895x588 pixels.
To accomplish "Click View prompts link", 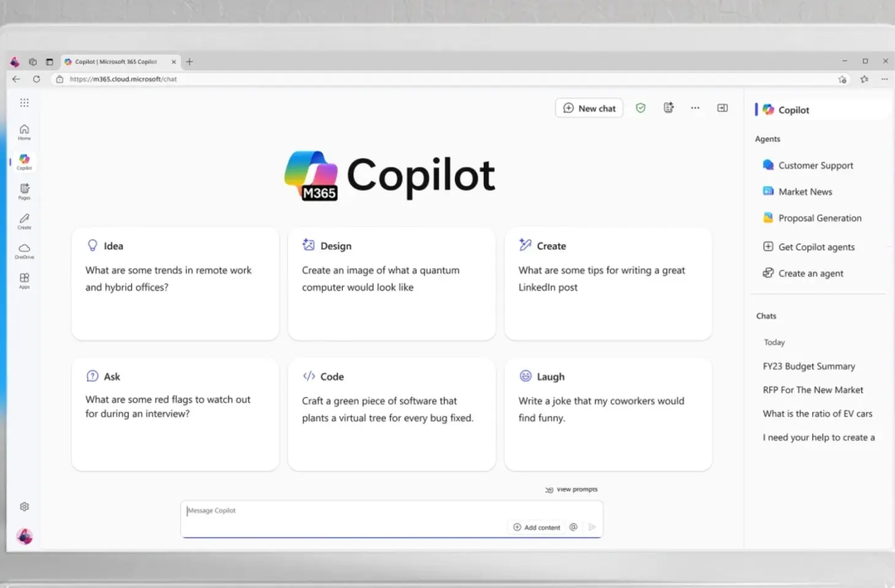I will [571, 489].
